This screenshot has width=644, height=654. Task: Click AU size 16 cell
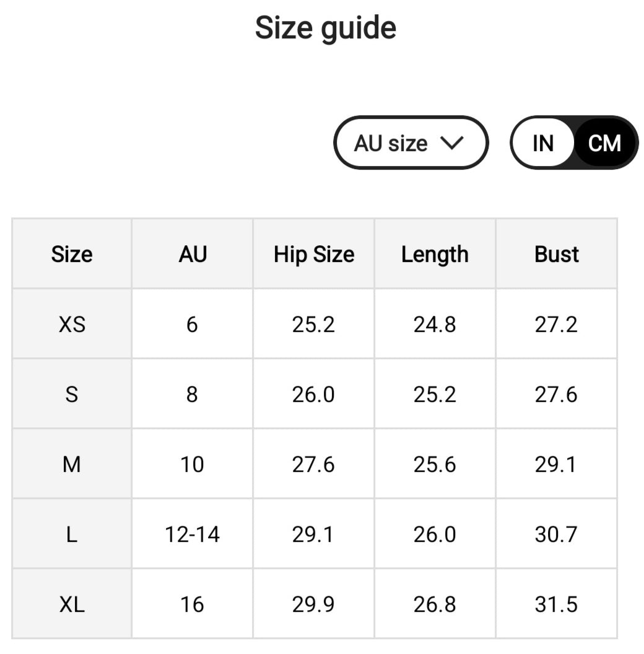pyautogui.click(x=193, y=604)
